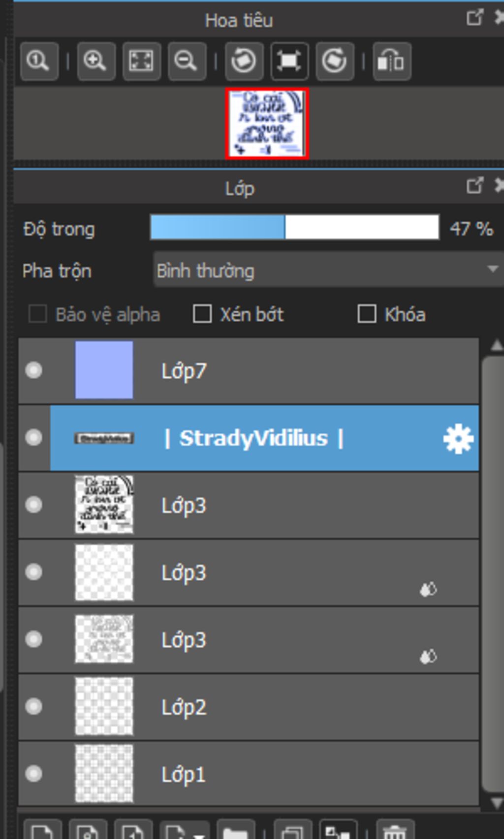Set the Độ trong opacity slider
The width and height of the screenshot is (504, 839).
click(294, 228)
